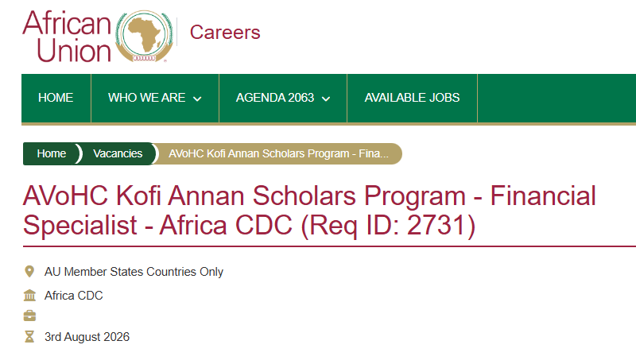Click the hourglass deadline icon
The height and width of the screenshot is (364, 636).
(29, 336)
